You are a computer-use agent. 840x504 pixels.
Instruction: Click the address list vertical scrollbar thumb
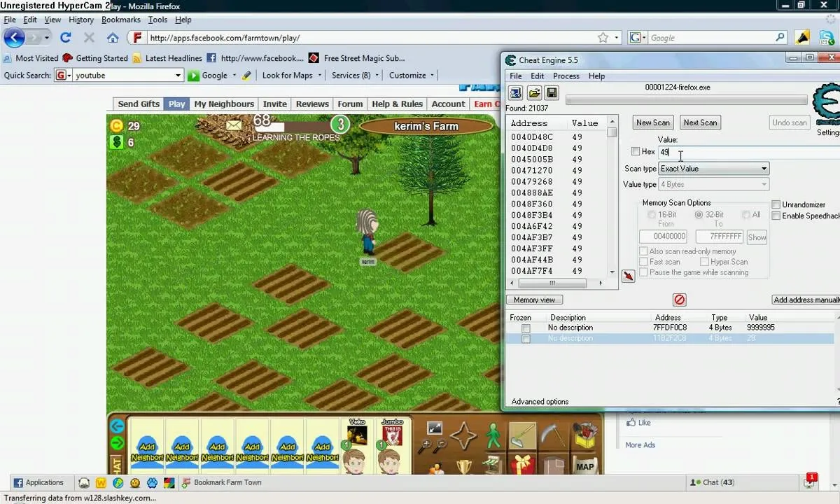click(612, 132)
